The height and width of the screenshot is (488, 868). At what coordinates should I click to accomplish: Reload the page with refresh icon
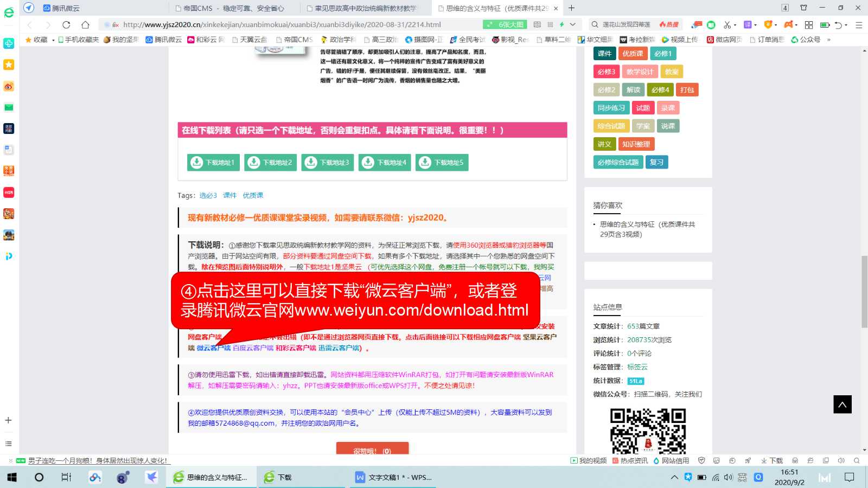66,24
